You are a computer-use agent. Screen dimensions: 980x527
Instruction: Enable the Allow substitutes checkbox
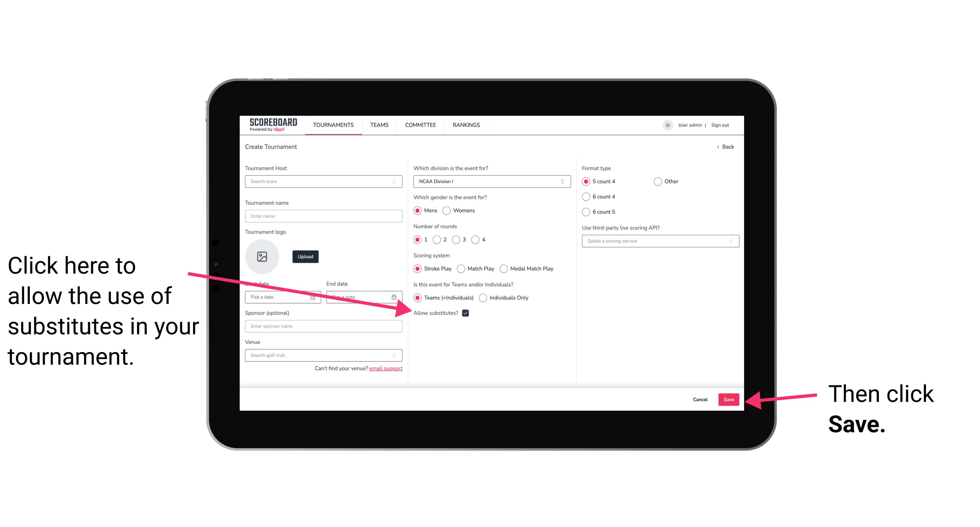click(467, 313)
